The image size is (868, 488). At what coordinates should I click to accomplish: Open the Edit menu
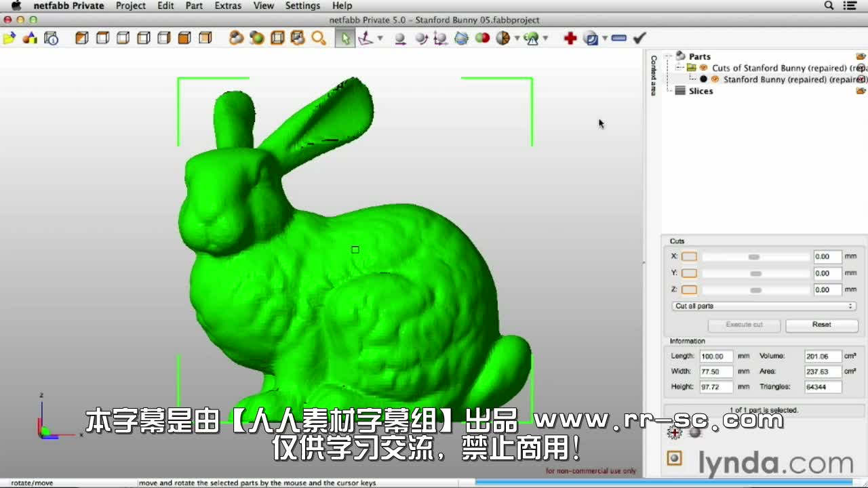click(165, 5)
